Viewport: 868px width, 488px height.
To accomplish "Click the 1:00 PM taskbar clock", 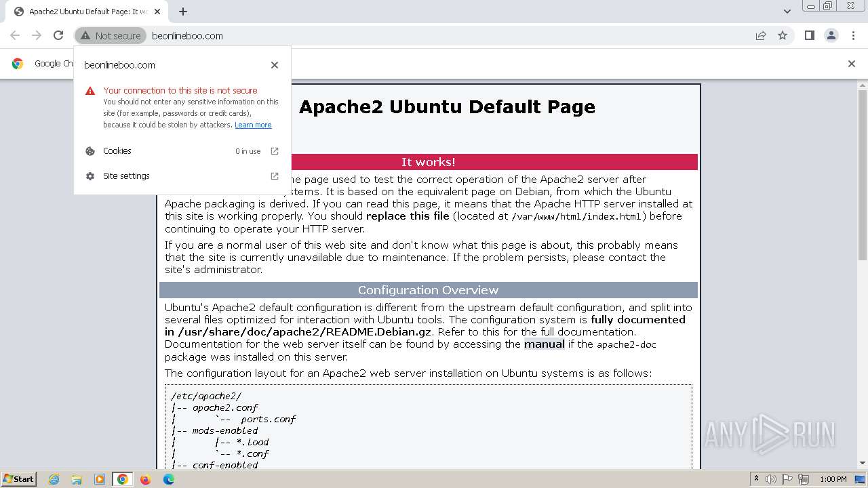I will (833, 479).
